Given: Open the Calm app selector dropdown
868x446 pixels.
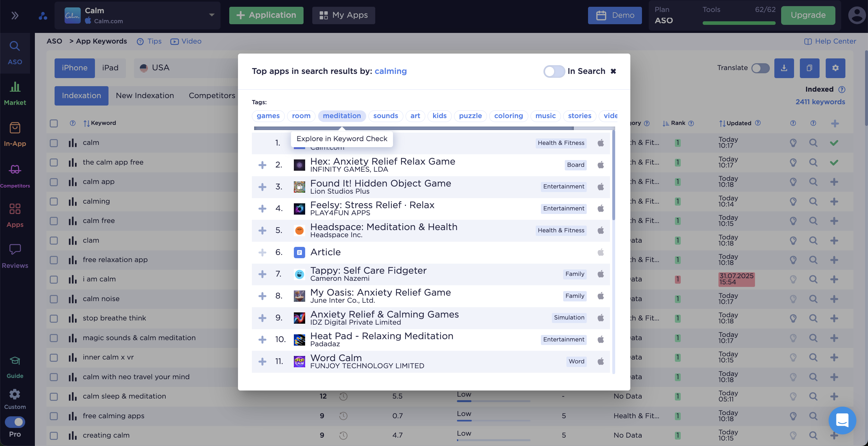Looking at the screenshot, I should click(x=138, y=15).
